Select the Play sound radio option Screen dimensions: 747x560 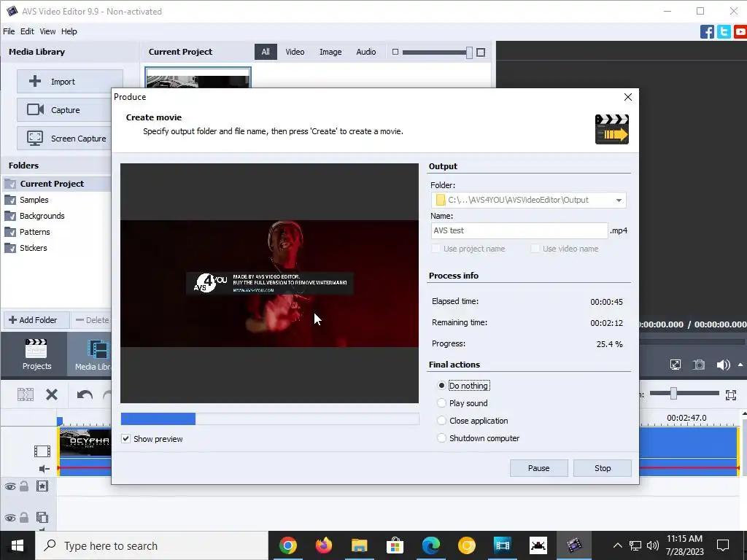click(441, 403)
